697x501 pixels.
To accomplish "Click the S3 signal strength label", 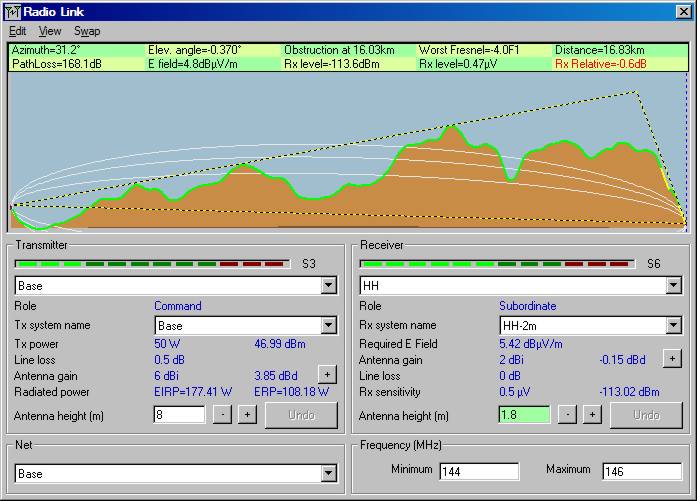I will pos(309,264).
